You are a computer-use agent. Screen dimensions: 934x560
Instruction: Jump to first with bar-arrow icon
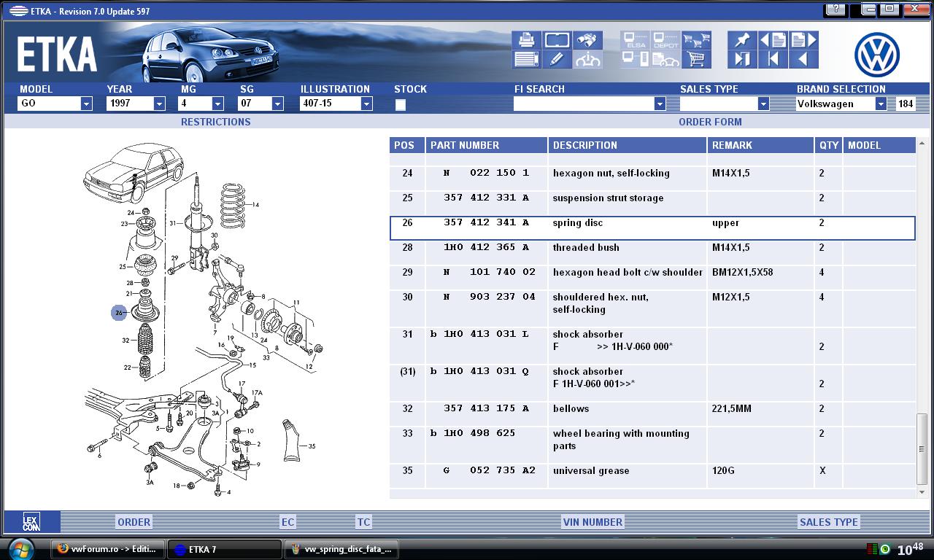pos(773,59)
